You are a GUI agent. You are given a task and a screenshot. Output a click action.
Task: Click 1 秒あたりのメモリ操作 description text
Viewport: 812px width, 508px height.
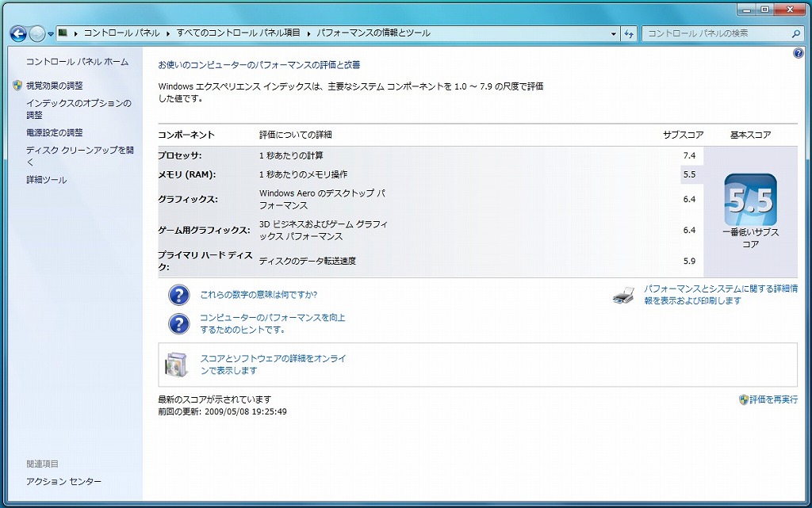pos(304,174)
